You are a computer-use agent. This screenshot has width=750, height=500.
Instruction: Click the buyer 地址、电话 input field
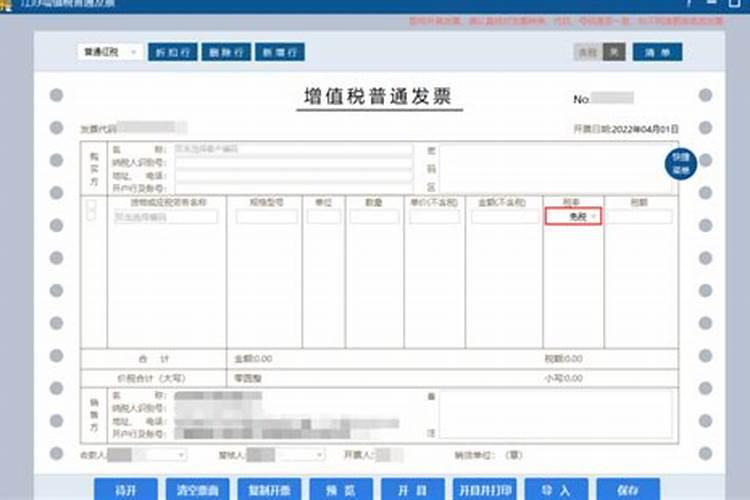293,176
